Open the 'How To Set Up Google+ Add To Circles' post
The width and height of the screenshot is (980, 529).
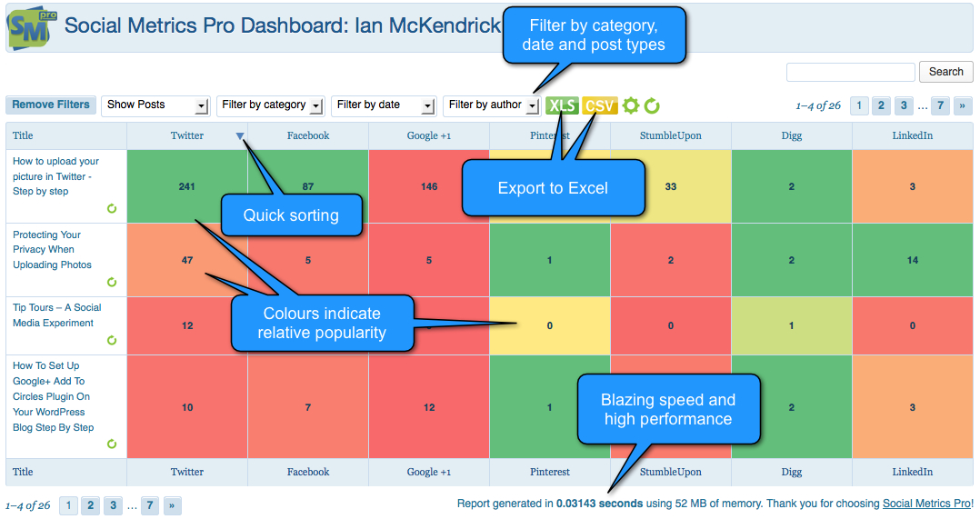[x=53, y=396]
